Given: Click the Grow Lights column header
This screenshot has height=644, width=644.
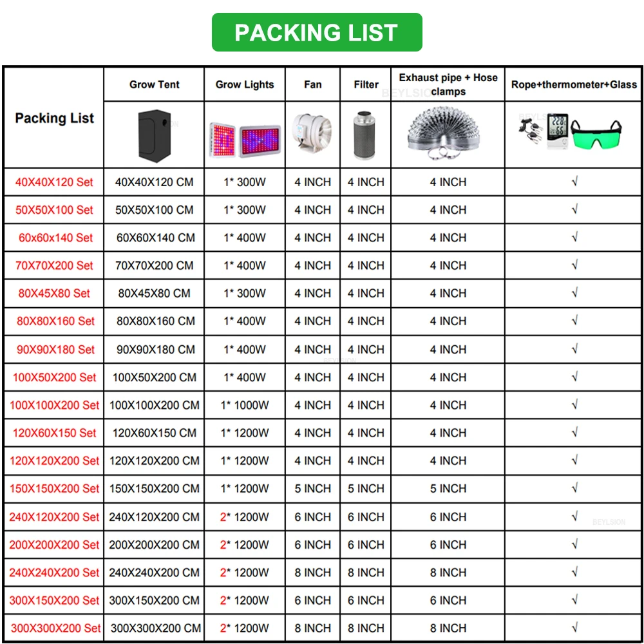Looking at the screenshot, I should [245, 84].
